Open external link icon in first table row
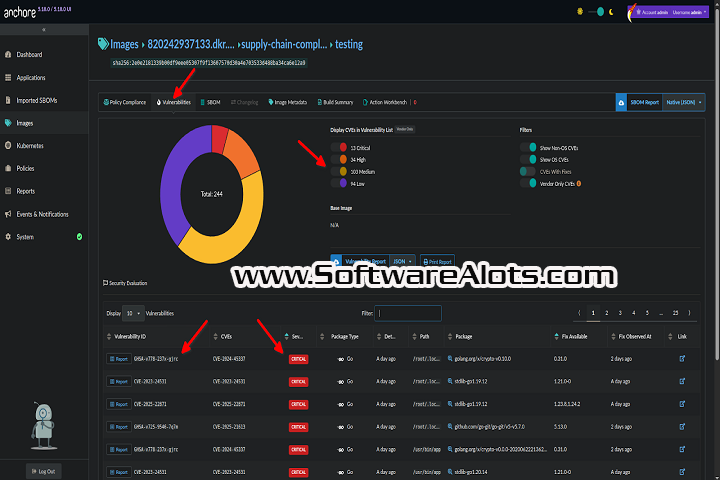Viewport: 720px width, 480px height. (x=682, y=357)
